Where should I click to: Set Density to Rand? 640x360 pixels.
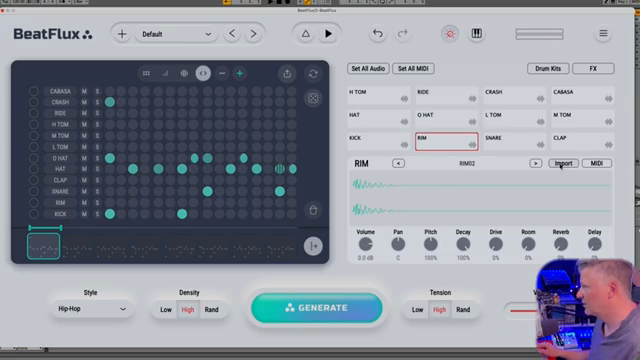pos(211,310)
